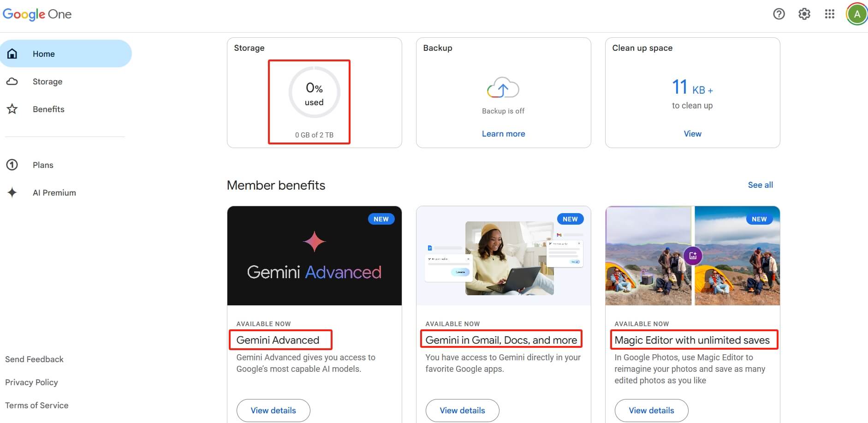Click the Clean up space heading

tap(642, 48)
